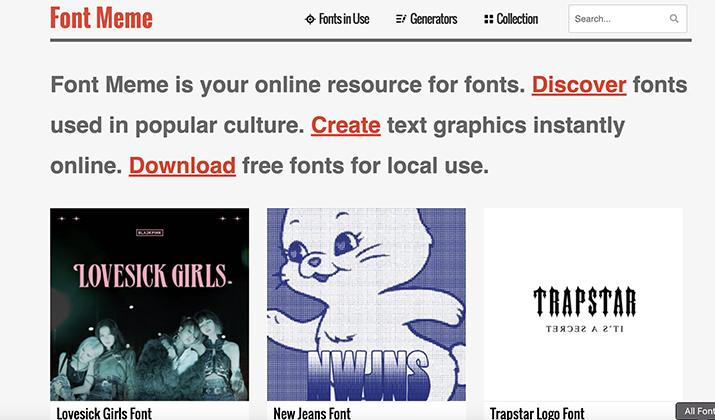The height and width of the screenshot is (420, 715).
Task: Click the Fonts in Use target icon
Action: (310, 19)
